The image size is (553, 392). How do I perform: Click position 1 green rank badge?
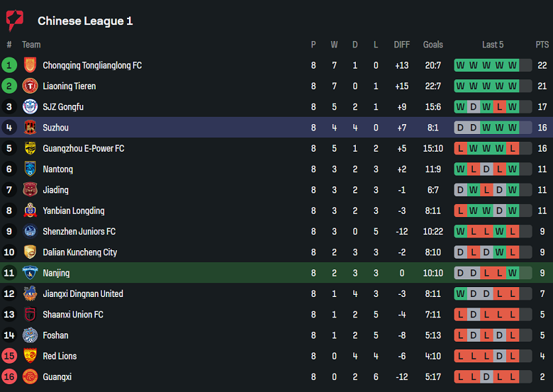pos(9,65)
